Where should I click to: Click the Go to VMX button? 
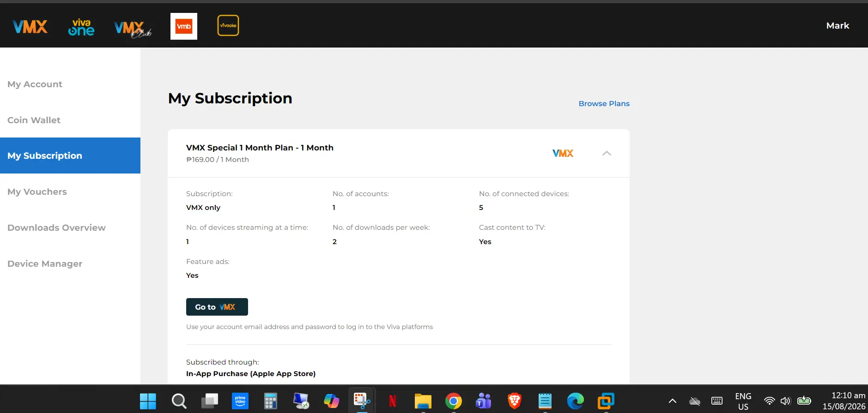(217, 307)
